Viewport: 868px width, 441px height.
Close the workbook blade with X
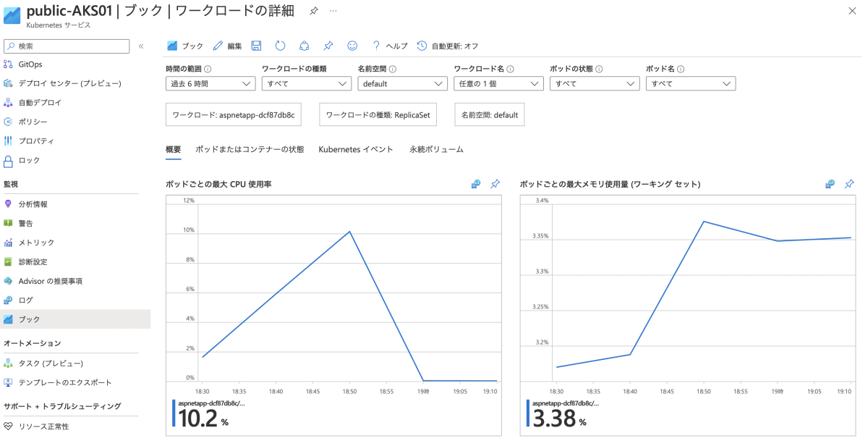[852, 11]
